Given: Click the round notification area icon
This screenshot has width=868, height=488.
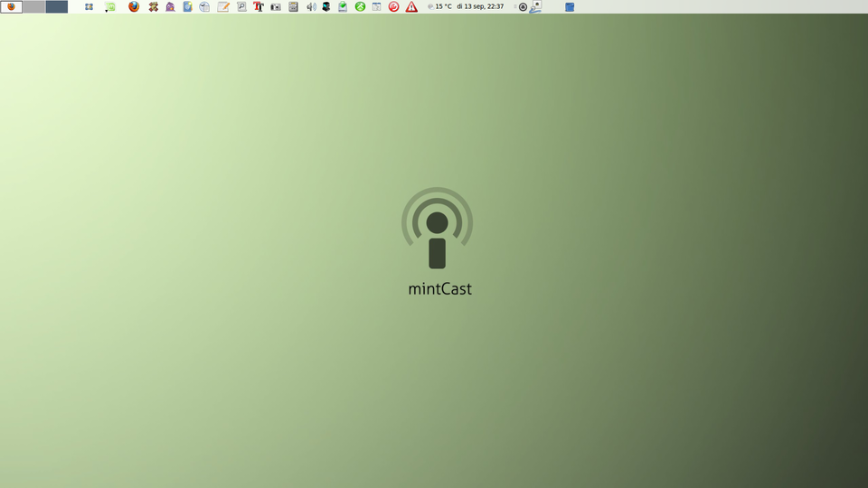Looking at the screenshot, I should pos(523,7).
